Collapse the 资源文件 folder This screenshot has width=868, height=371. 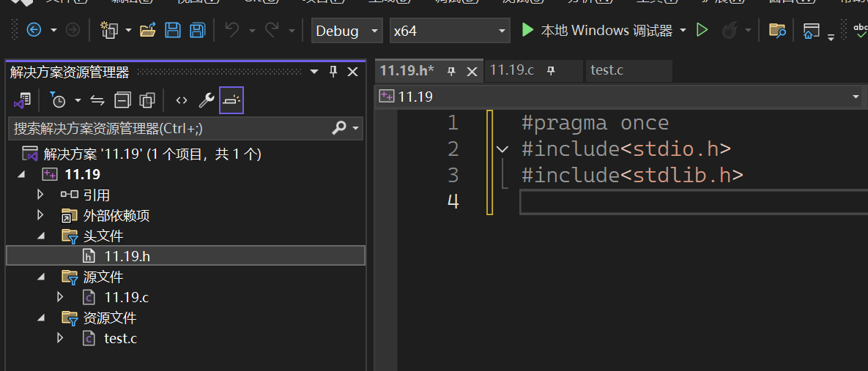click(x=41, y=318)
